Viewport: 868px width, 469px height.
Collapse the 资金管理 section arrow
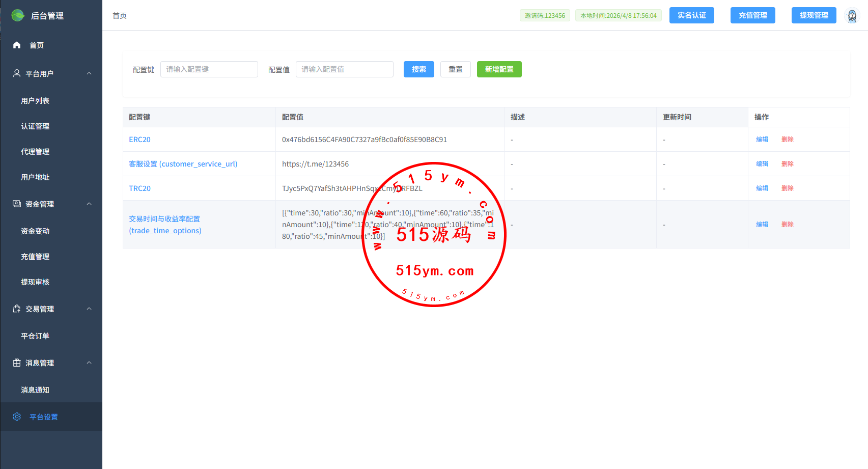[89, 204]
